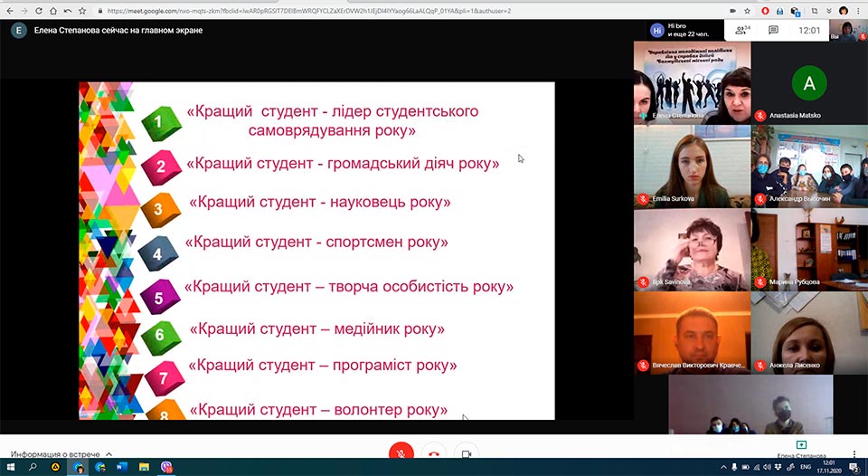Select Александр Высочин's video tile
Image resolution: width=868 pixels, height=476 pixels.
[x=809, y=167]
